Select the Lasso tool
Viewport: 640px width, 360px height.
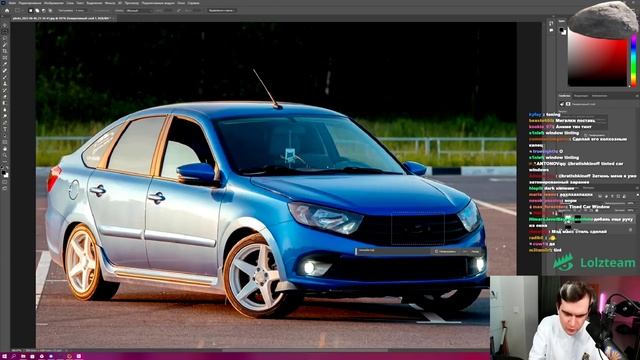5,38
